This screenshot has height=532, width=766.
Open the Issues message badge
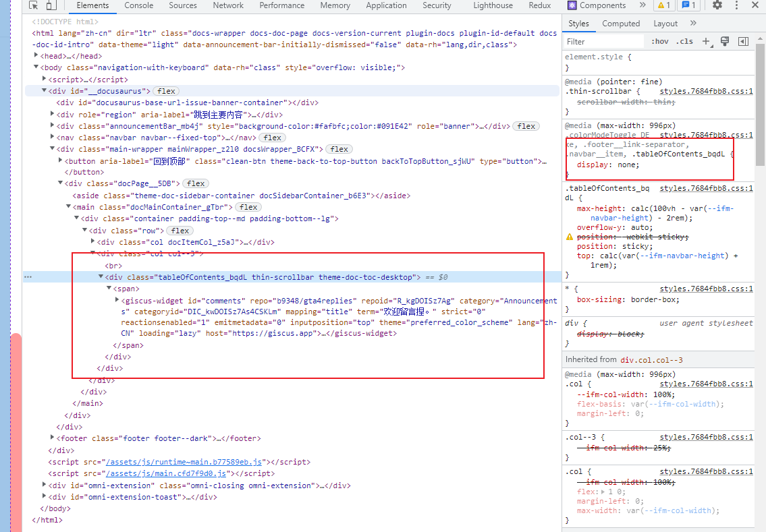pyautogui.click(x=688, y=5)
